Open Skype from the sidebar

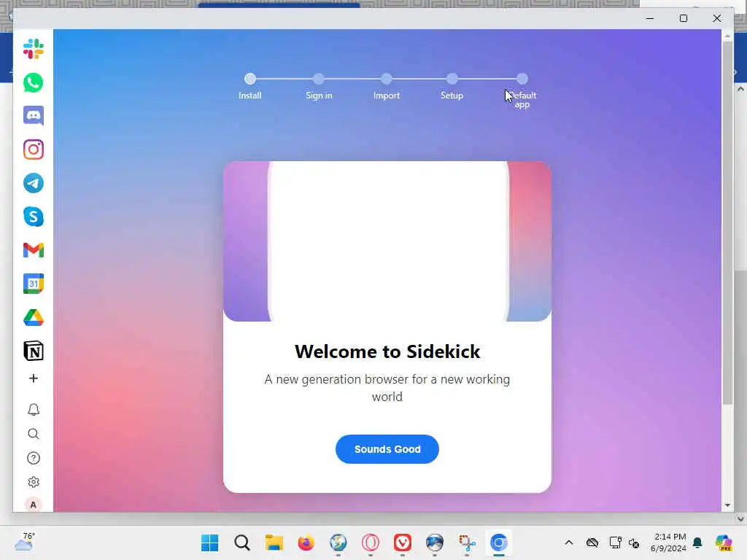click(34, 217)
